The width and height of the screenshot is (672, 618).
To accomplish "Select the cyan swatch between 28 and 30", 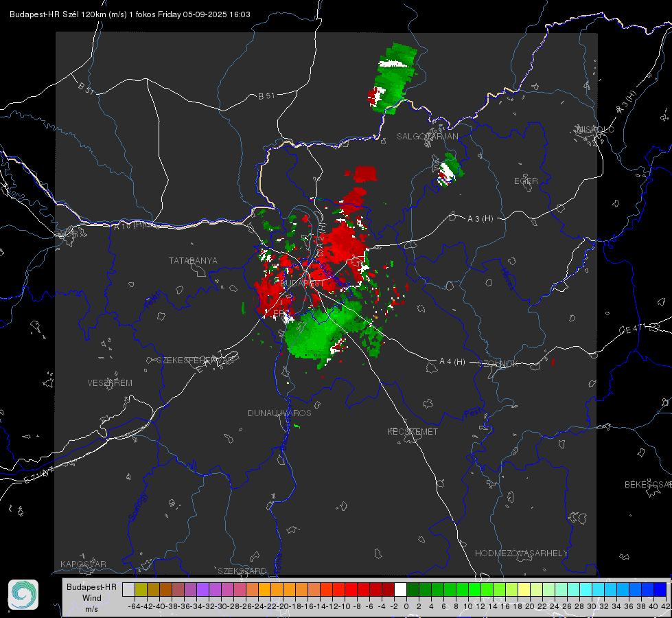I will coord(586,589).
